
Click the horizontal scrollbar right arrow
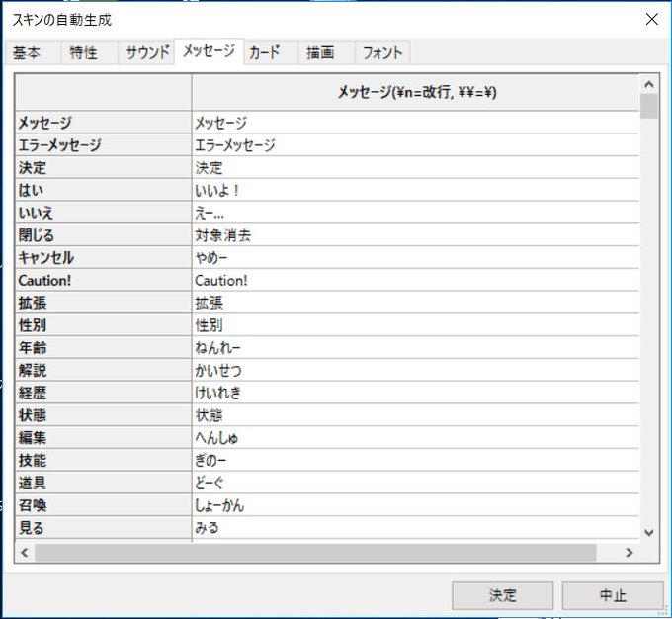coord(630,553)
